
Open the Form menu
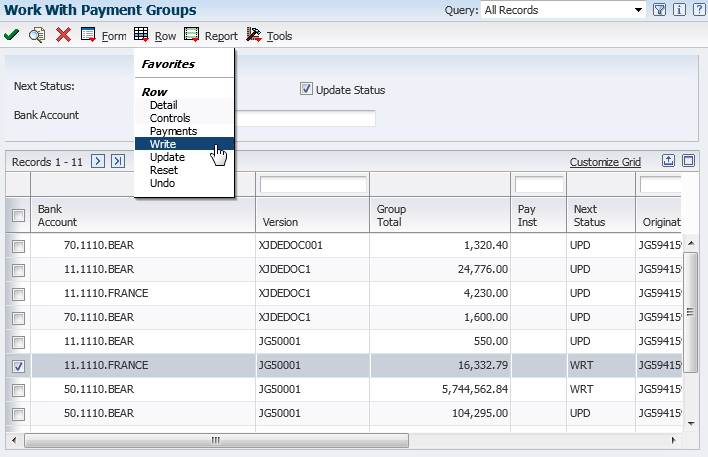pos(114,36)
